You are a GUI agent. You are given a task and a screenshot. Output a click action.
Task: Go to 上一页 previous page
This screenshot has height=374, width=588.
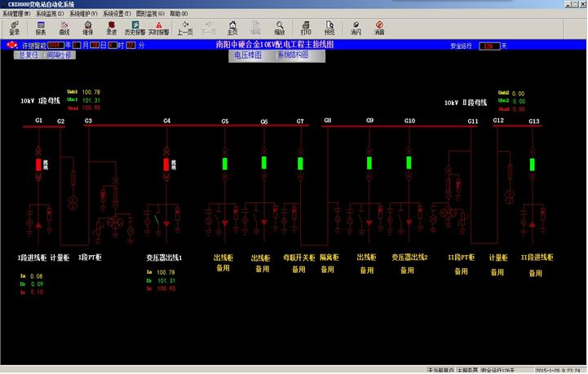click(x=185, y=29)
